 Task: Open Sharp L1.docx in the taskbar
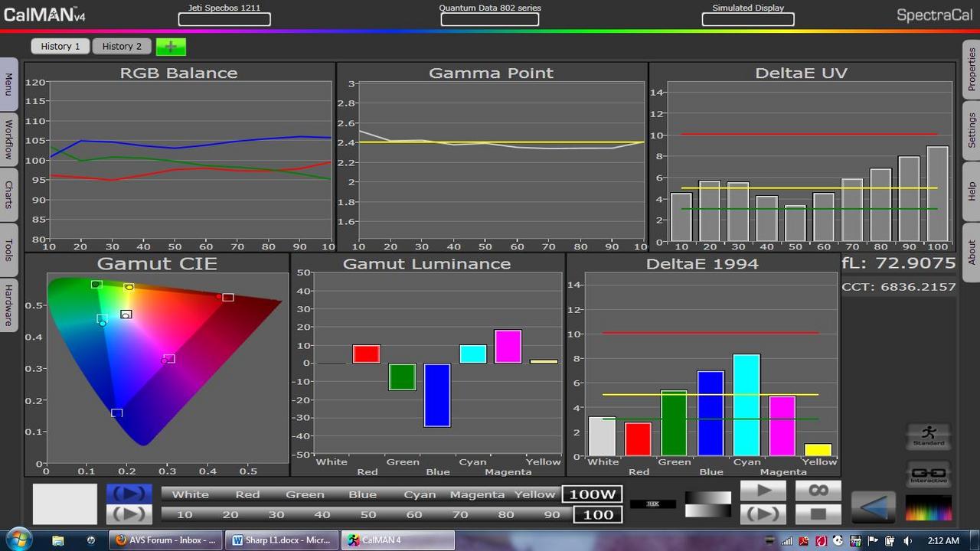point(282,540)
